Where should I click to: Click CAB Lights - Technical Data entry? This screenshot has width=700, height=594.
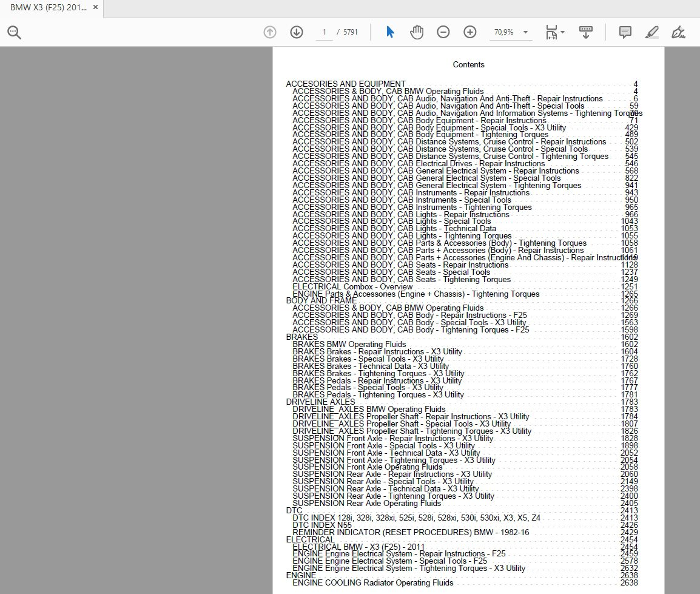point(394,229)
